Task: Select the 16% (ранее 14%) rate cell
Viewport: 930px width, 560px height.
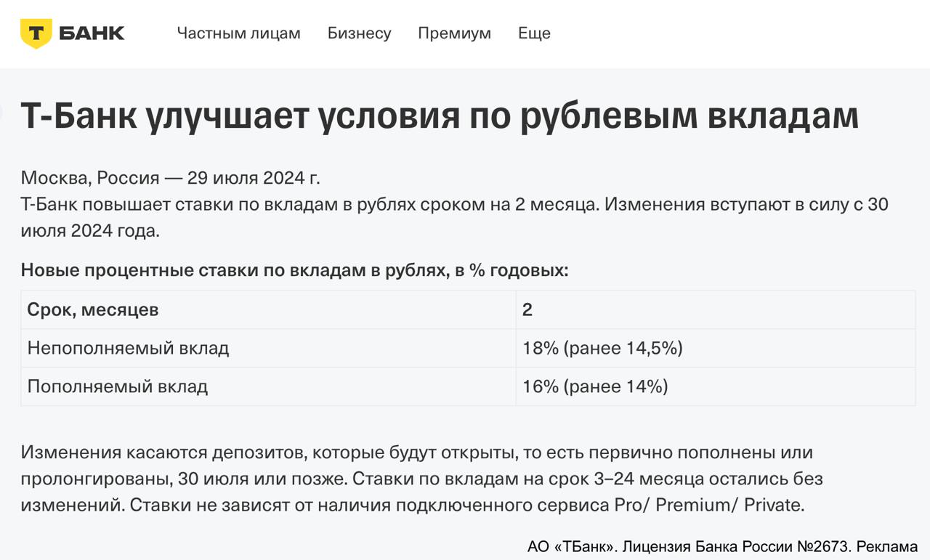Action: 595,386
